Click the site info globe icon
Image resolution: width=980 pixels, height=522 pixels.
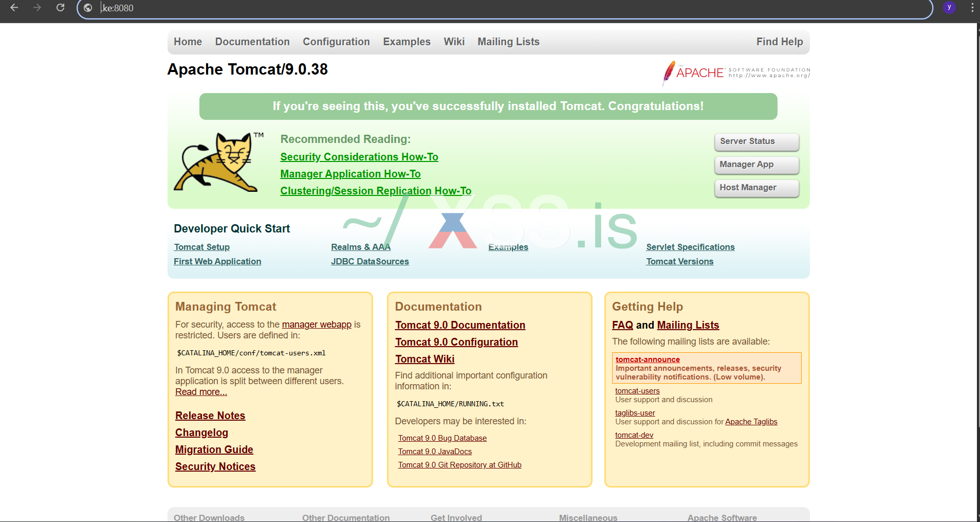[x=88, y=8]
